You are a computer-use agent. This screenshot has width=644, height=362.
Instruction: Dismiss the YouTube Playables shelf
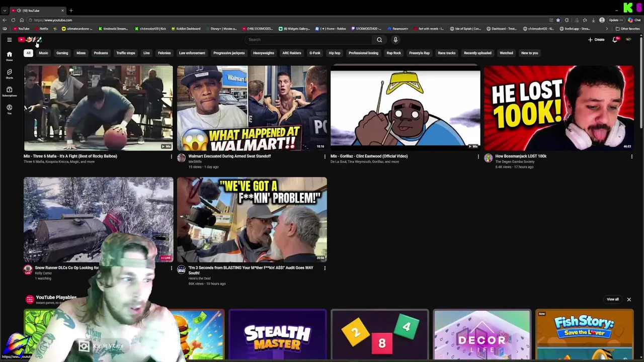click(x=629, y=300)
